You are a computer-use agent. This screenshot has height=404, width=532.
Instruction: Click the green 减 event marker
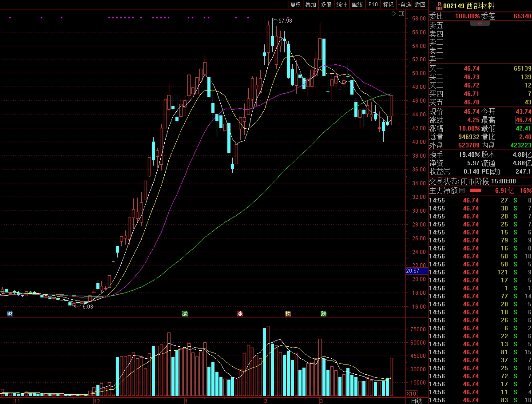[x=185, y=314]
